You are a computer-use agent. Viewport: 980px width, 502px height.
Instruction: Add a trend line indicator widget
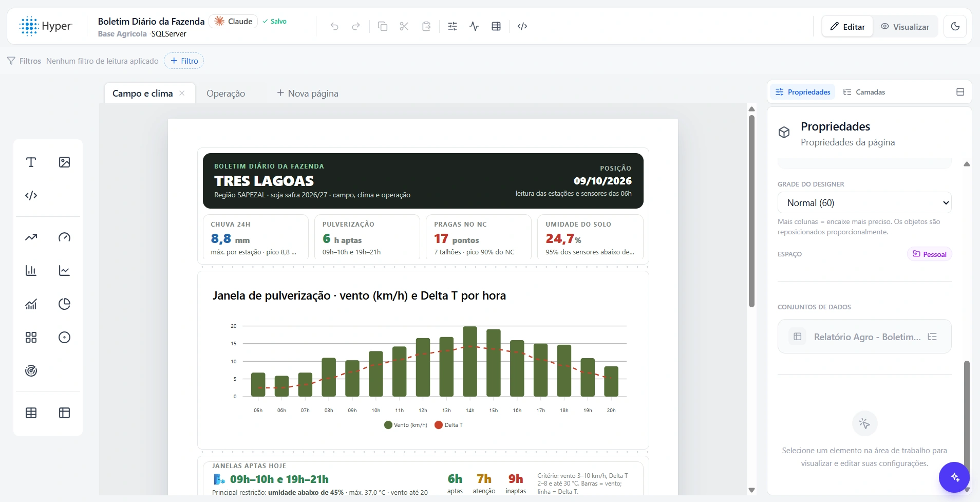31,237
